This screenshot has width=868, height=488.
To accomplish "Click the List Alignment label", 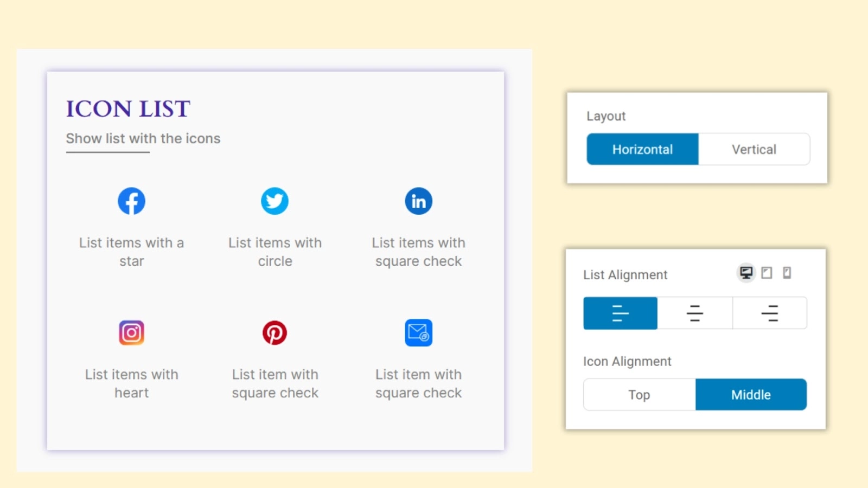I will click(x=625, y=275).
